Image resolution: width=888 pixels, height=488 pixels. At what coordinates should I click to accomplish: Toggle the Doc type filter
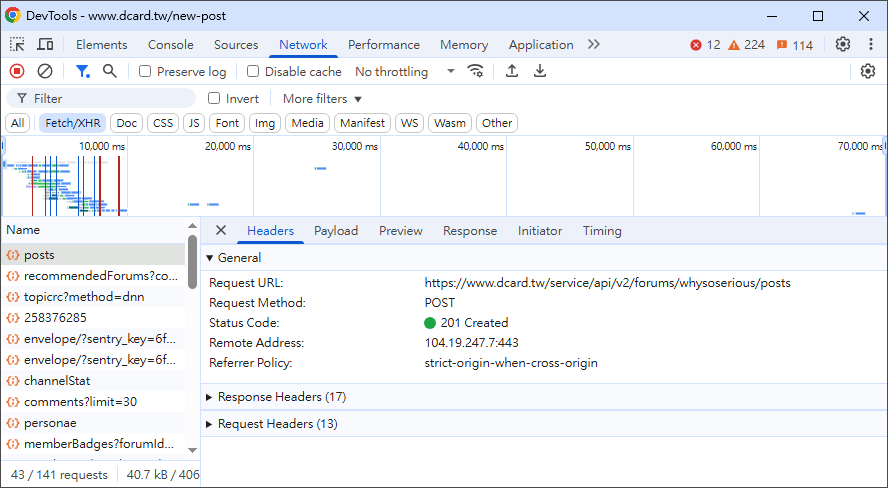pyautogui.click(x=126, y=123)
